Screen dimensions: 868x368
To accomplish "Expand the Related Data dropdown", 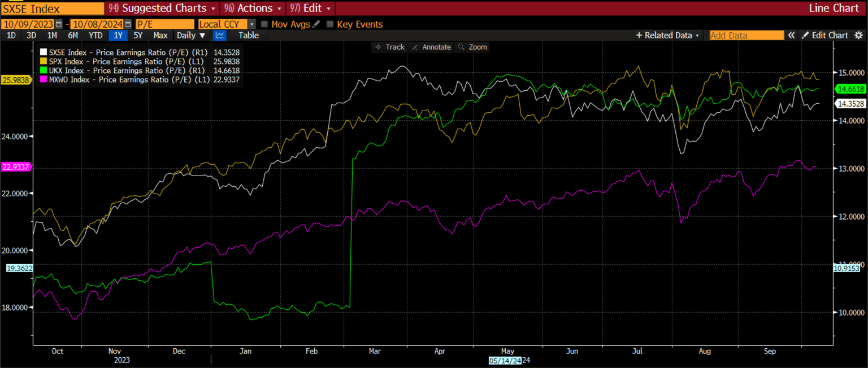I will pos(667,35).
